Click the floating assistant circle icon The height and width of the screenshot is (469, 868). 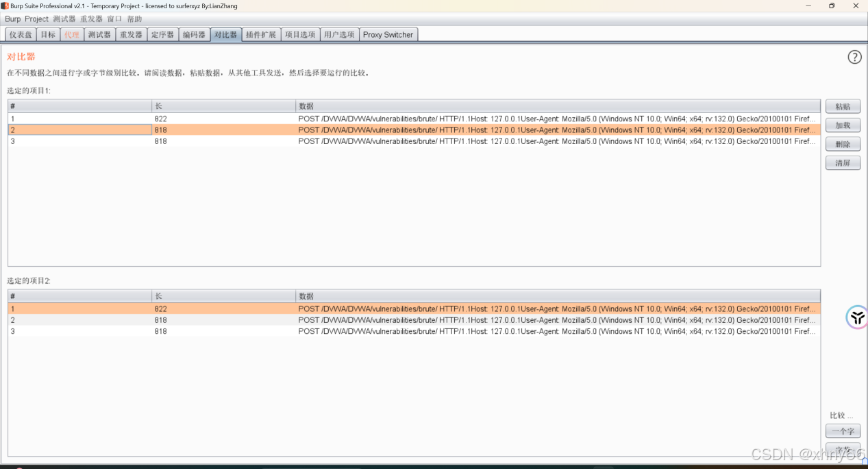[x=857, y=317]
